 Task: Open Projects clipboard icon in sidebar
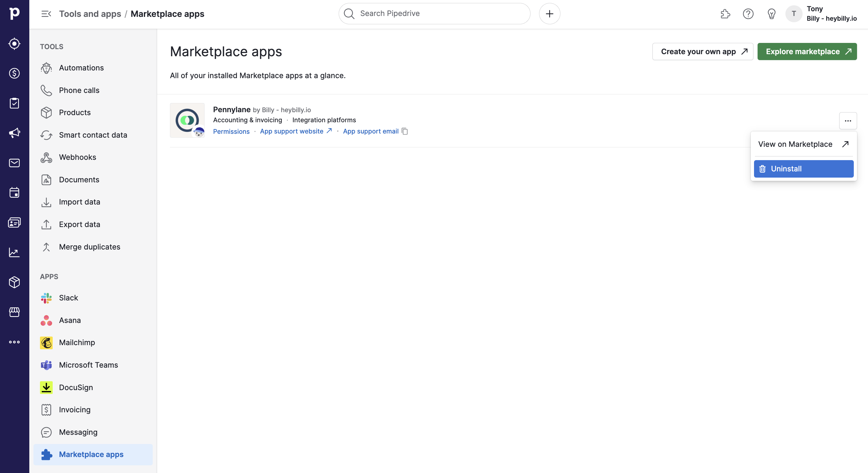pos(15,103)
